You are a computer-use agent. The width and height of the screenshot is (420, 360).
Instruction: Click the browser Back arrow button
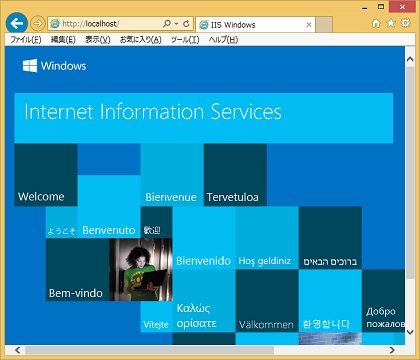pyautogui.click(x=16, y=23)
